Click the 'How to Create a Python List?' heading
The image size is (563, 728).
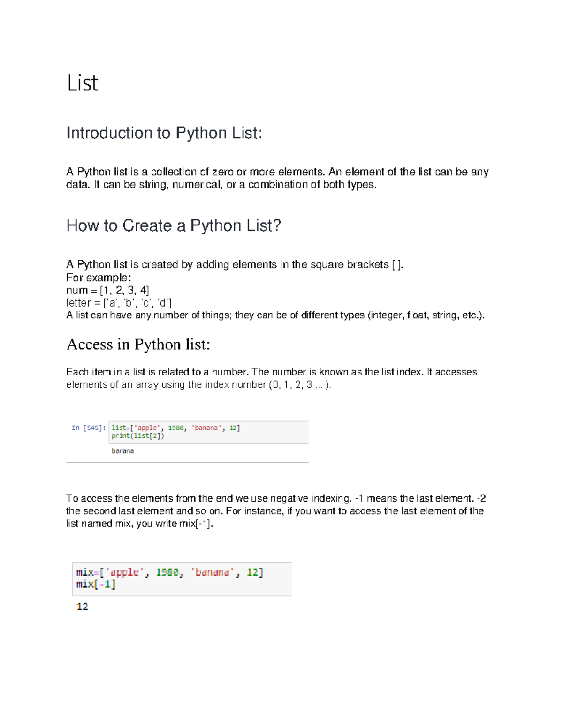point(174,225)
